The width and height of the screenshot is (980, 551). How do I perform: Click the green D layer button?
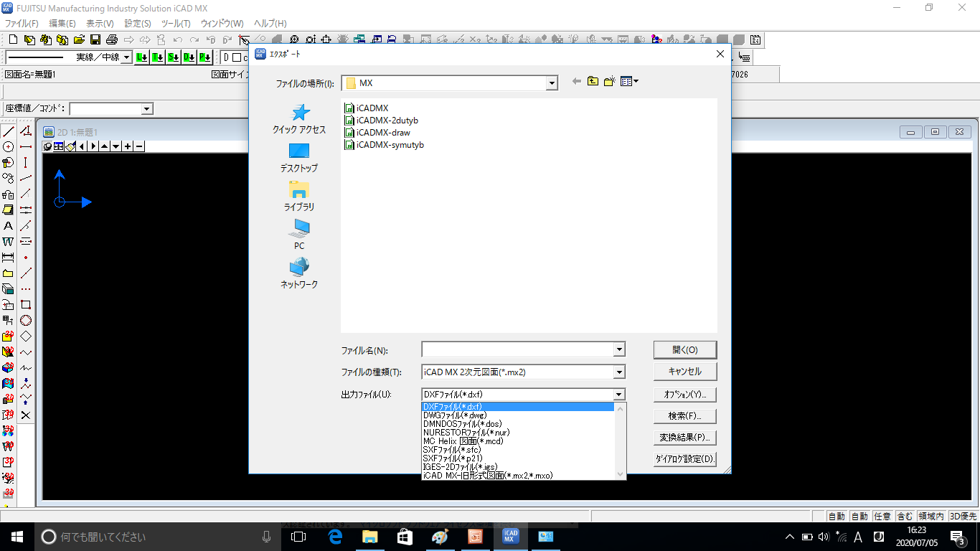click(189, 57)
